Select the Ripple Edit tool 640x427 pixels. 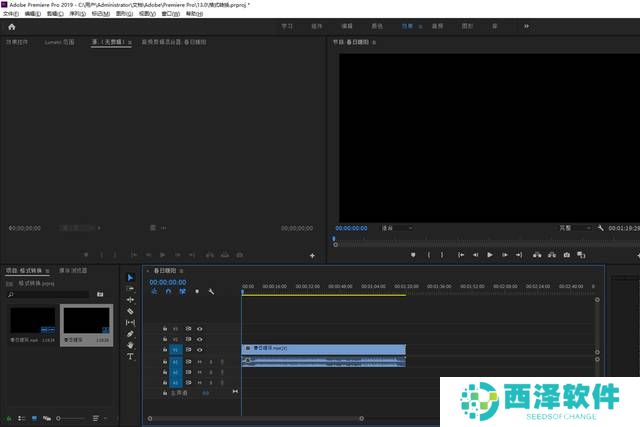click(x=130, y=300)
